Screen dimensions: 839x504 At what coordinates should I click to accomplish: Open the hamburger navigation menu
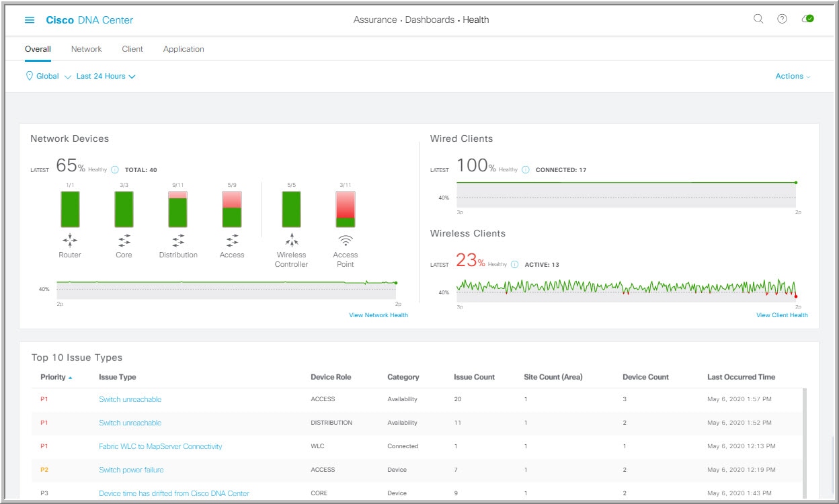[28, 19]
